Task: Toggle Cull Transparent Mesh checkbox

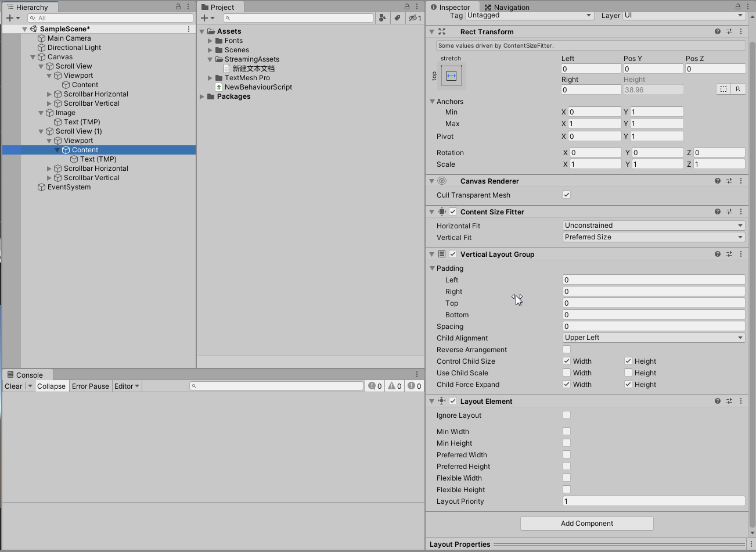Action: pos(566,195)
